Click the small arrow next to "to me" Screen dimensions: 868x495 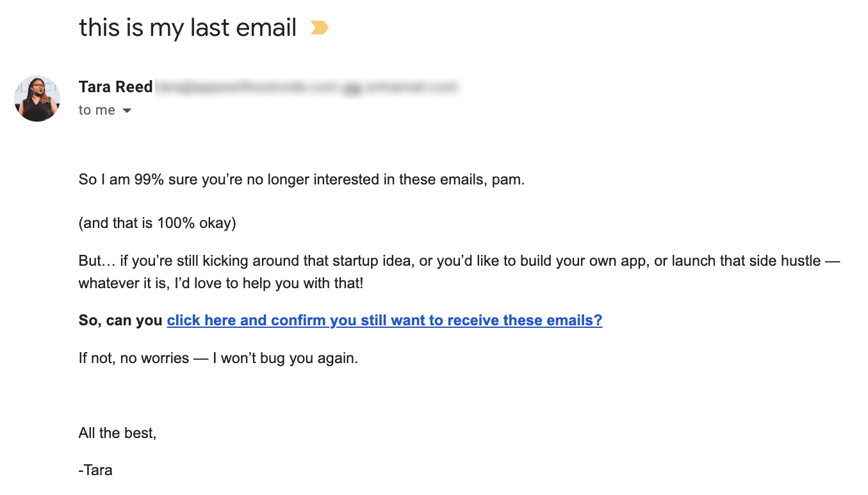pyautogui.click(x=126, y=110)
